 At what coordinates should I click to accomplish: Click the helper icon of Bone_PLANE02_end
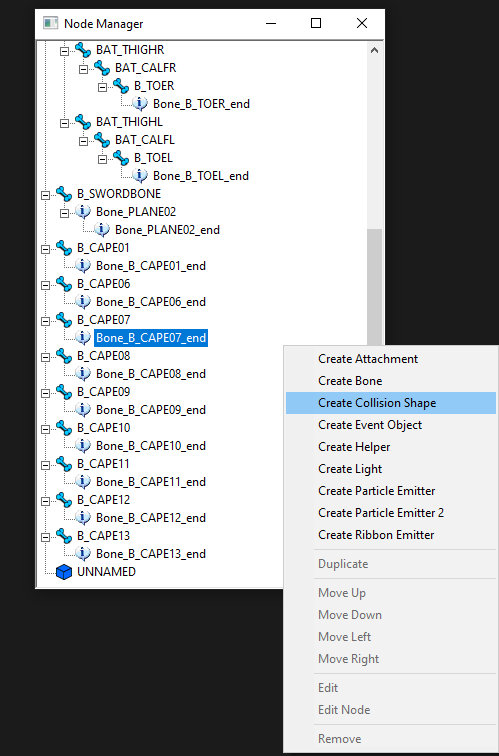pyautogui.click(x=102, y=230)
